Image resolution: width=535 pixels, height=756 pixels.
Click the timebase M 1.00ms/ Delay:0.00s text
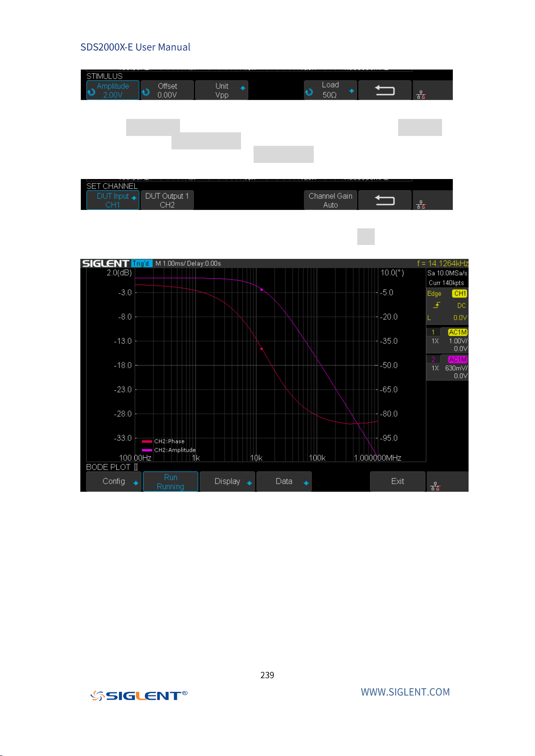pyautogui.click(x=188, y=263)
